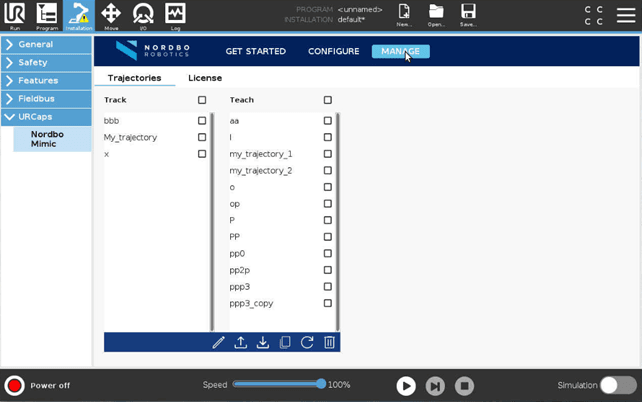The height and width of the screenshot is (402, 642).
Task: Open the CONFIGURE tab
Action: coord(333,52)
